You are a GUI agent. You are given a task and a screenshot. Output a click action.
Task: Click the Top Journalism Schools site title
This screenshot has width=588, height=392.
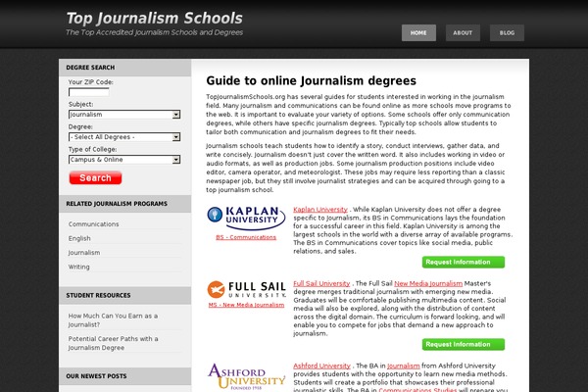[155, 18]
